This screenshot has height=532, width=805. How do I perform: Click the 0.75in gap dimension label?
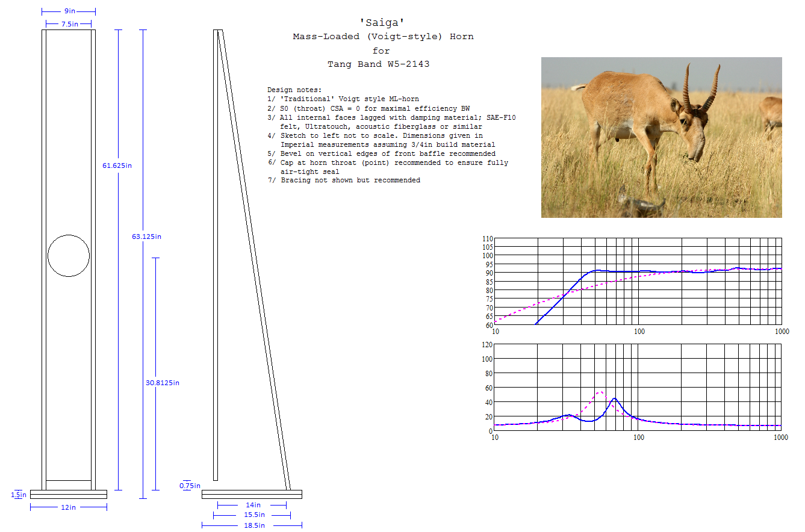pos(190,486)
